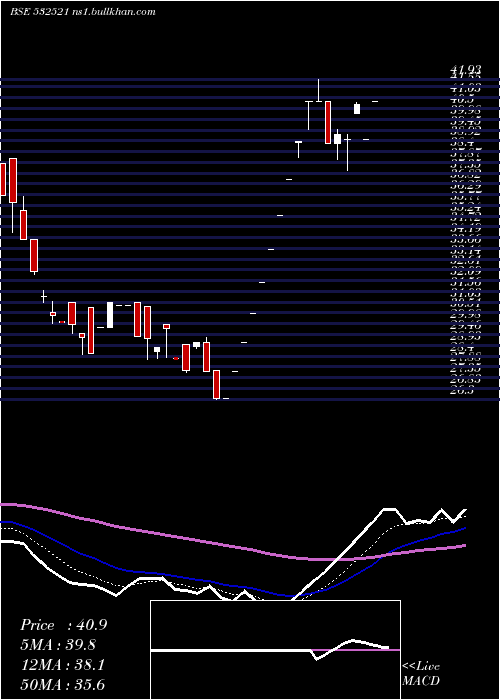
Task: Click the '<<Live MACD' label
Action: tap(421, 674)
